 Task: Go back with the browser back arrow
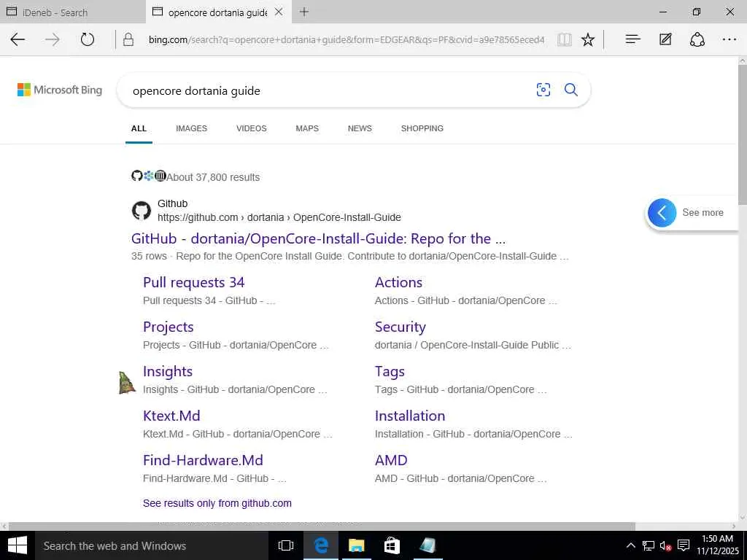18,39
